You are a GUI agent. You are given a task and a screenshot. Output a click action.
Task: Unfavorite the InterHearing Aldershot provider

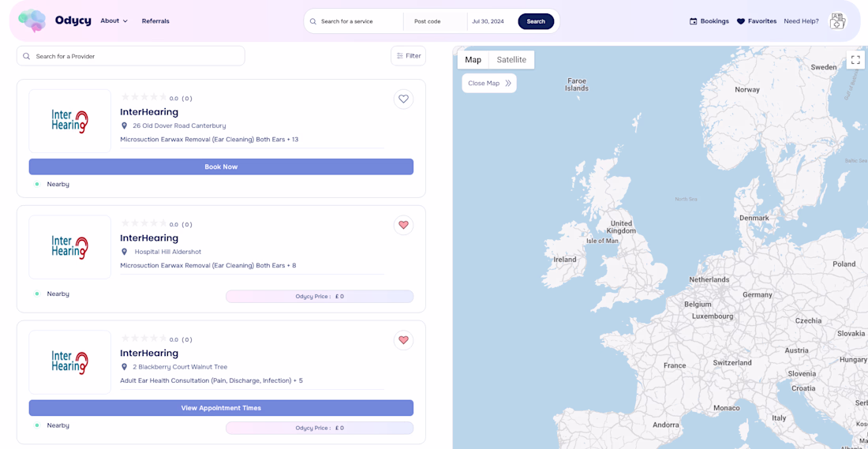point(403,225)
